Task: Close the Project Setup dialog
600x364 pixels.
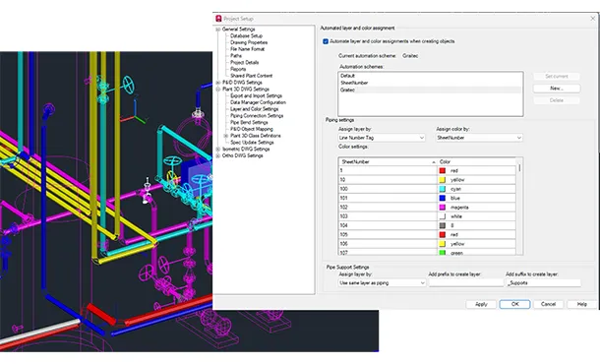Action: click(592, 19)
